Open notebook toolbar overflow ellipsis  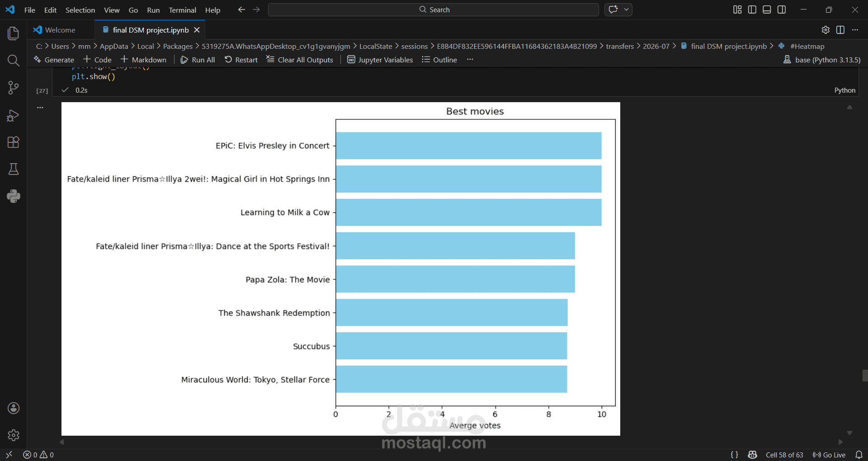470,60
